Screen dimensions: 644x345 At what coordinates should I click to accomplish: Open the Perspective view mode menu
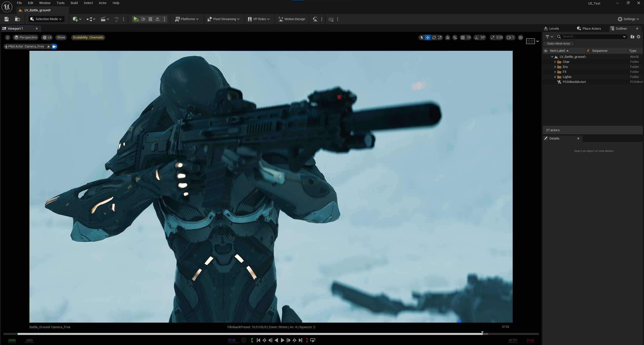pos(26,37)
